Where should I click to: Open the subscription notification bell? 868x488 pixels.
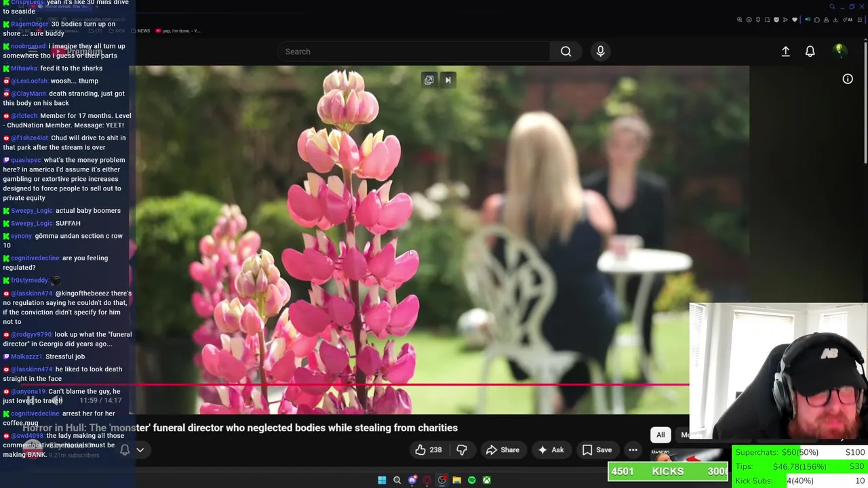(x=125, y=449)
